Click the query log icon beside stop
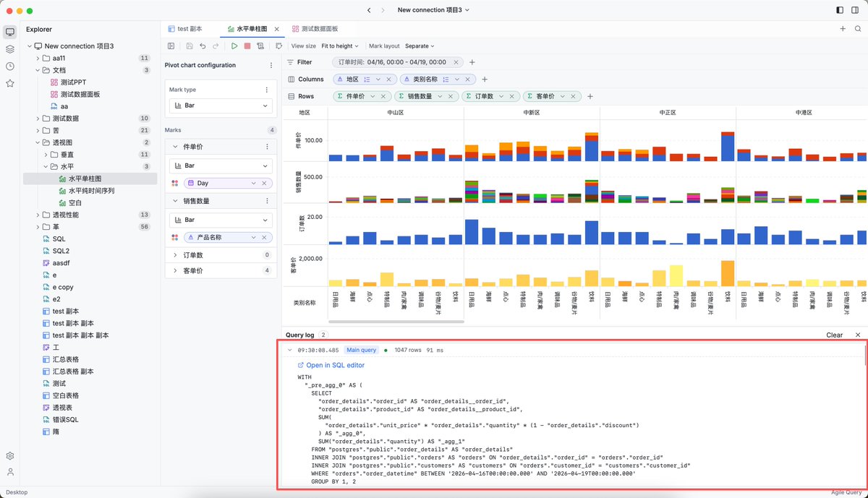This screenshot has width=868, height=498. (260, 46)
